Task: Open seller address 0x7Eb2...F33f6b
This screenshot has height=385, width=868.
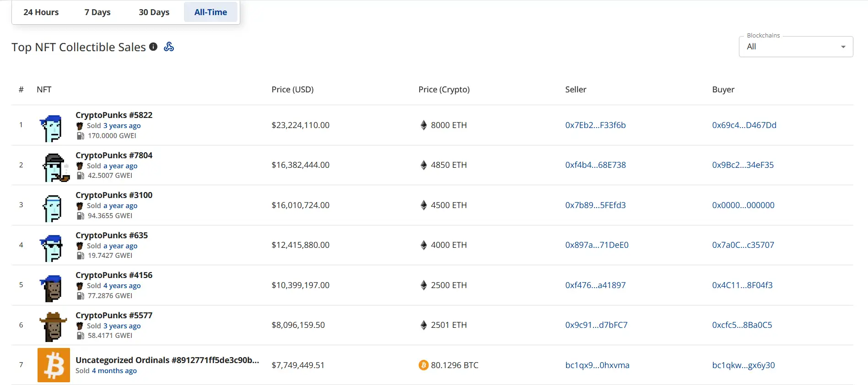Action: tap(595, 125)
